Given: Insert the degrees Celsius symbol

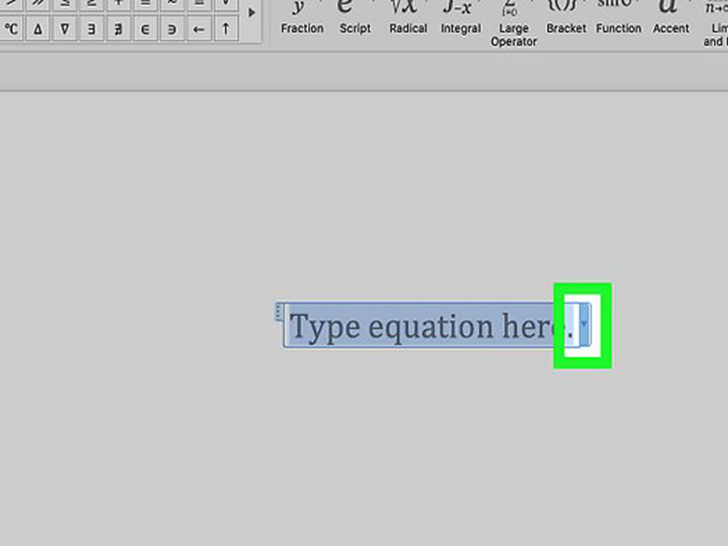Looking at the screenshot, I should (x=11, y=30).
